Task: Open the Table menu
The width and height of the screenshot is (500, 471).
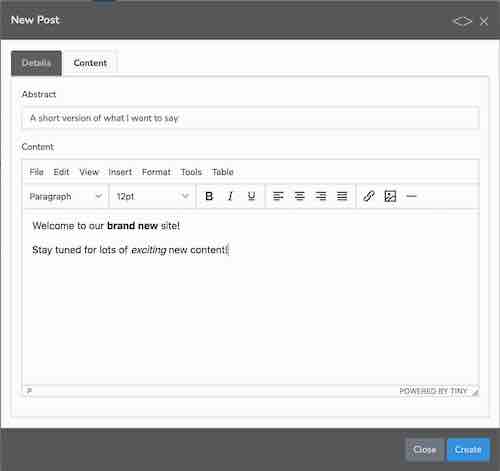Action: pyautogui.click(x=223, y=172)
